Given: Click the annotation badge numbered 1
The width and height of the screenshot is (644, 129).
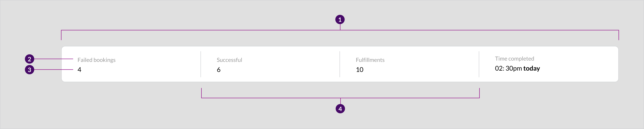Looking at the screenshot, I should [x=340, y=19].
